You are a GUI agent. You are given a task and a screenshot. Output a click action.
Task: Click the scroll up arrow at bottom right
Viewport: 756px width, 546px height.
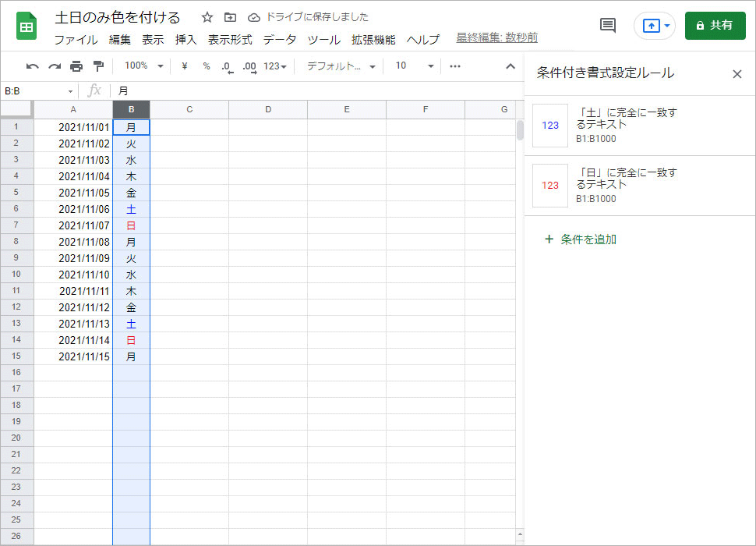point(520,534)
